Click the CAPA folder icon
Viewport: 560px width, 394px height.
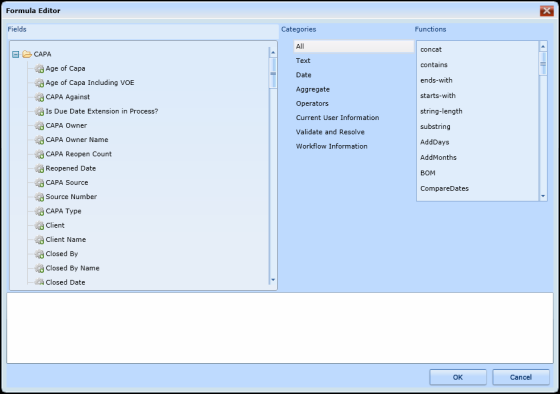27,54
